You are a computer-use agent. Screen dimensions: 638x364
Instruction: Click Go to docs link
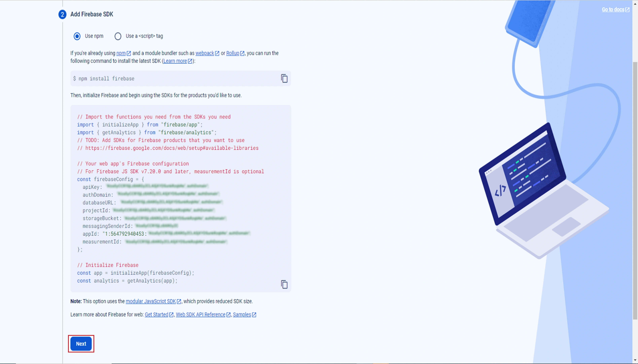616,10
